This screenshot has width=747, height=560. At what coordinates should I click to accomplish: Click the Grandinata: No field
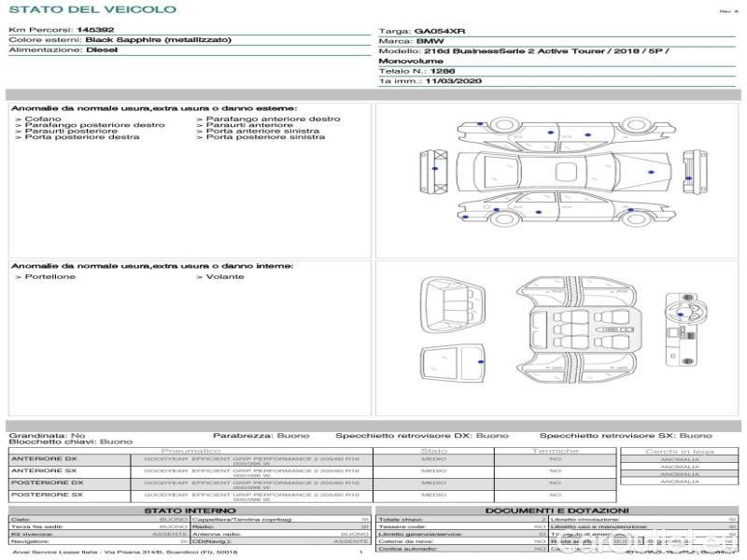(48, 435)
